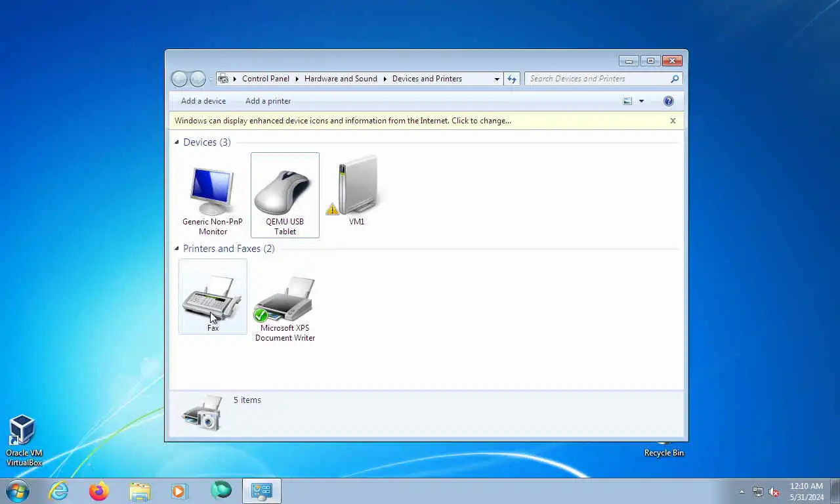The width and height of the screenshot is (840, 504).
Task: Click the taskbar clock and date
Action: click(x=807, y=492)
